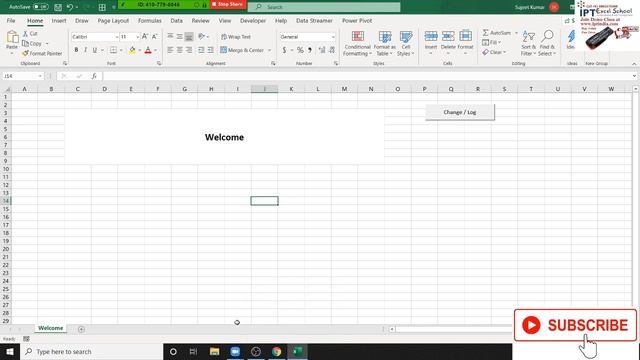The width and height of the screenshot is (640, 360).
Task: Switch to the Formulas tab
Action: 149,20
